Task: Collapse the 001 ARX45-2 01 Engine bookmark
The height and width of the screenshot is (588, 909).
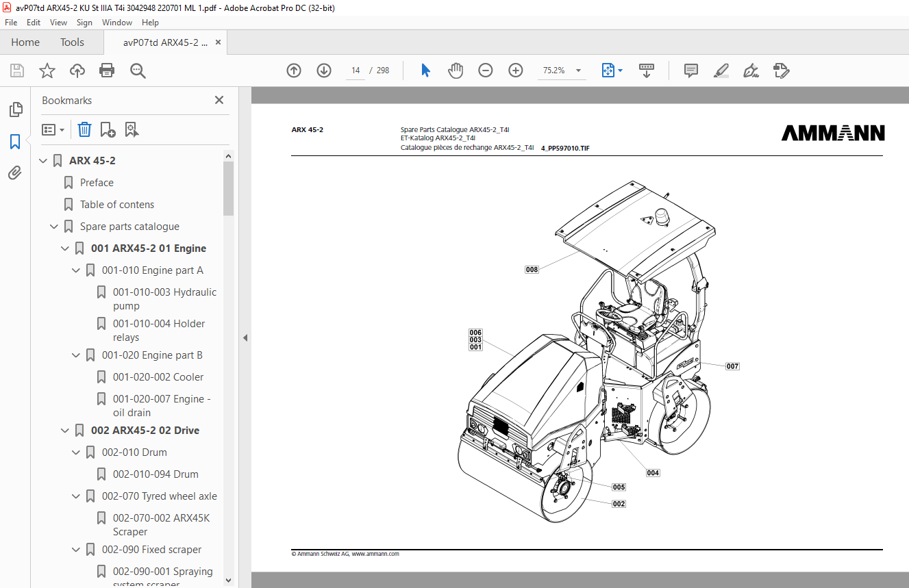Action: pyautogui.click(x=65, y=248)
